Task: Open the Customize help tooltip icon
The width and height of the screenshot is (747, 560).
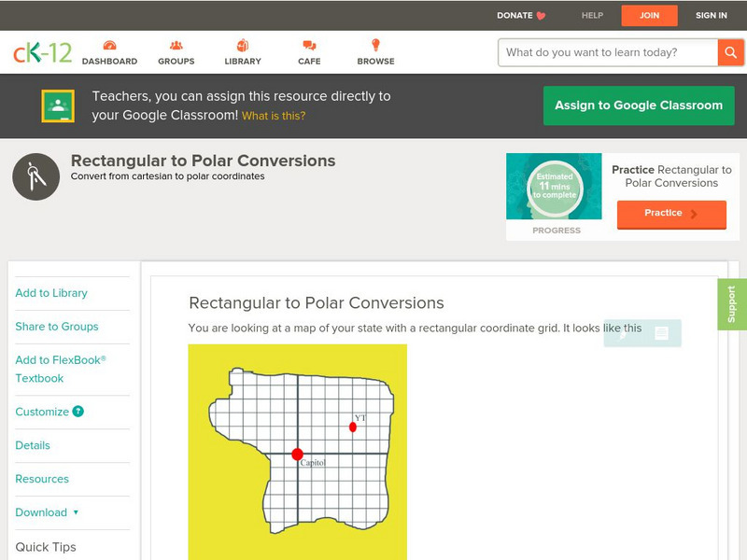Action: coord(76,412)
